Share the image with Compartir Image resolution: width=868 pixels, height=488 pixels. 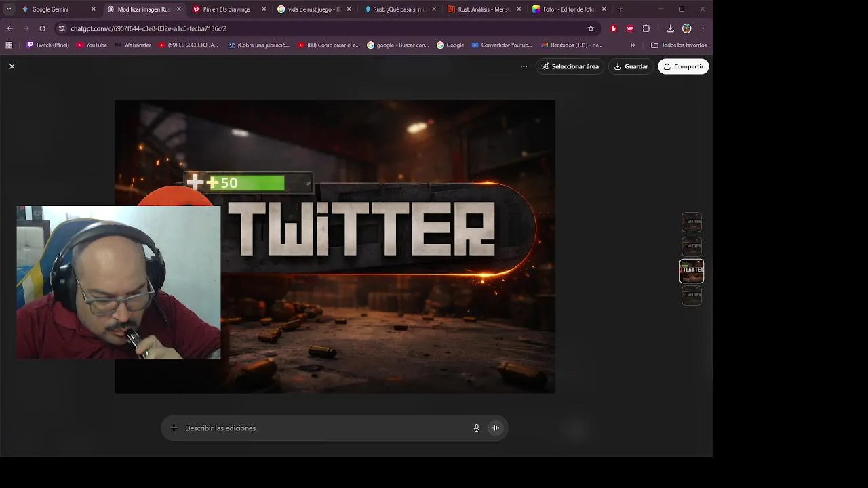(684, 66)
